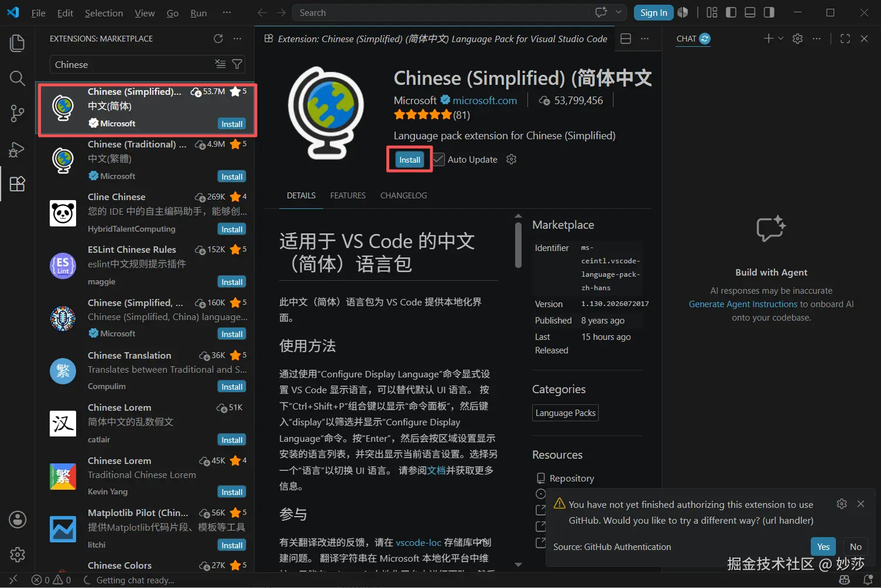The width and height of the screenshot is (881, 588).
Task: Open the extension's manage gear next to Auto Update
Action: (511, 159)
